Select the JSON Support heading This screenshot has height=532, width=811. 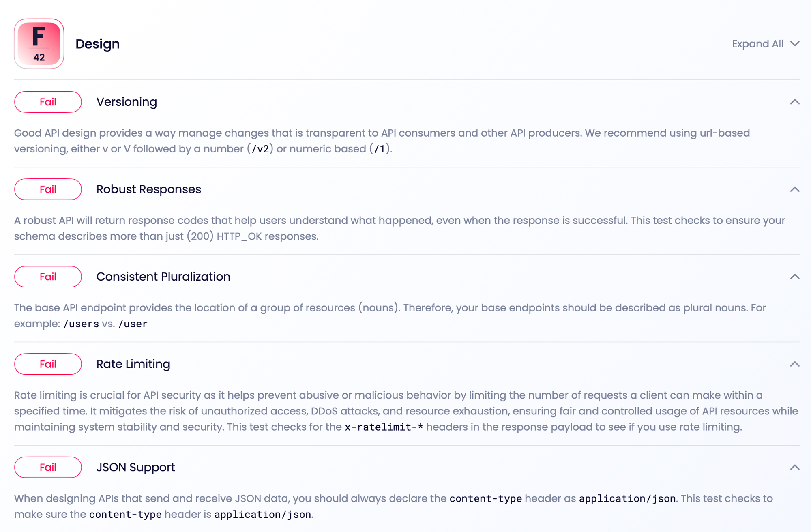(x=135, y=467)
